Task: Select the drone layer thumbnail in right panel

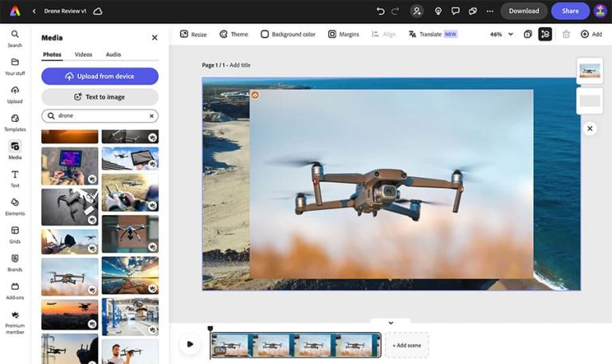Action: [x=590, y=71]
